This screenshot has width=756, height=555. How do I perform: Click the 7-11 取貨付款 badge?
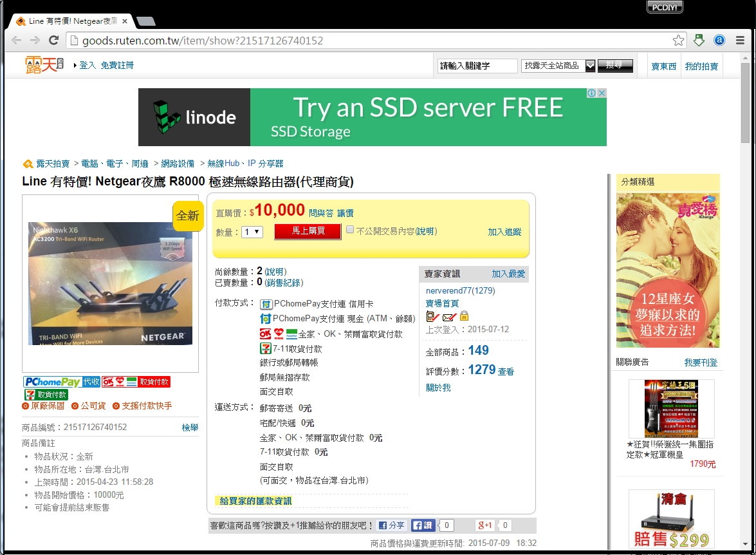point(46,394)
